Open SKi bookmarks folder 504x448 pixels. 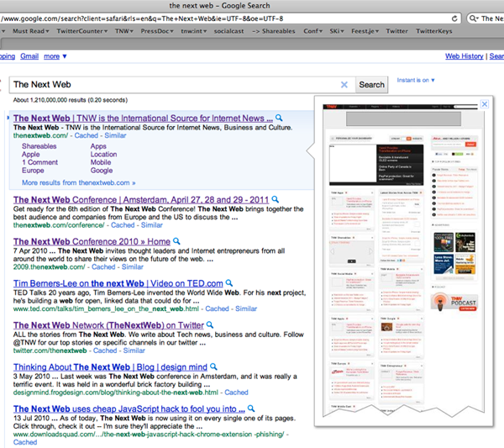(x=337, y=31)
